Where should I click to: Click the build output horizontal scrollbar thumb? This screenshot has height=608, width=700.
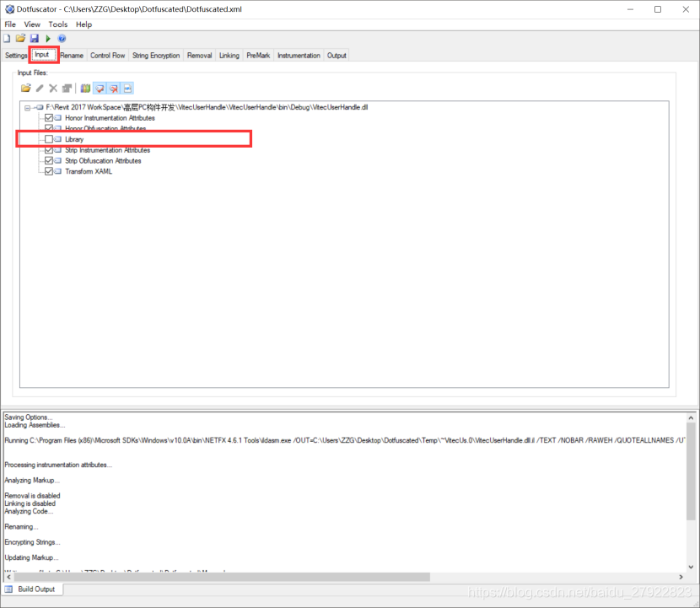[222, 577]
